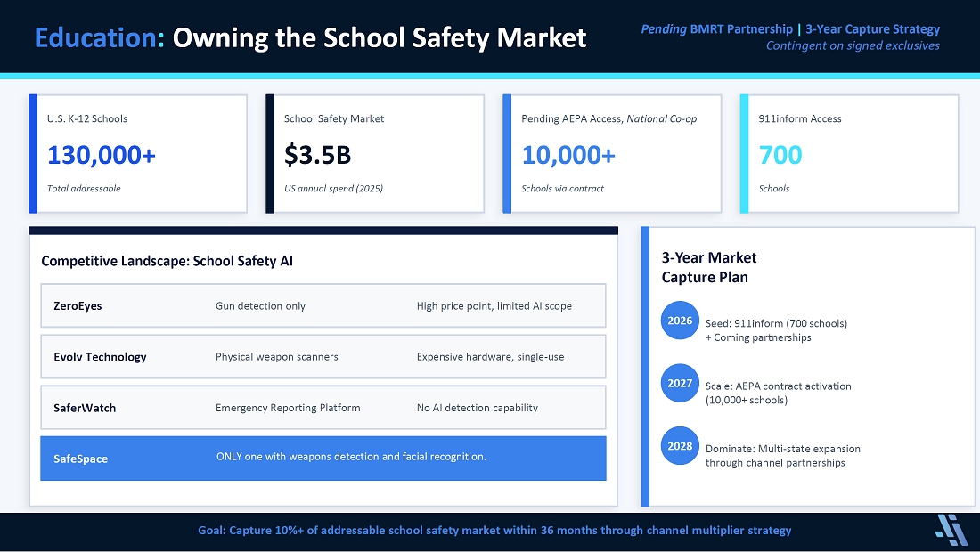The height and width of the screenshot is (552, 980).
Task: Click 'Physical weapon scanners' cell
Action: (x=276, y=356)
